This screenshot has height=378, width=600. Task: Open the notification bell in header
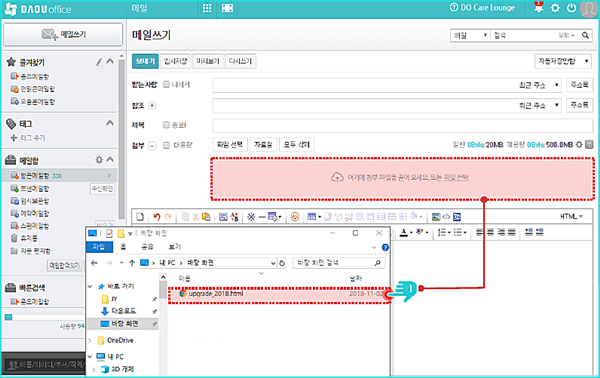539,7
